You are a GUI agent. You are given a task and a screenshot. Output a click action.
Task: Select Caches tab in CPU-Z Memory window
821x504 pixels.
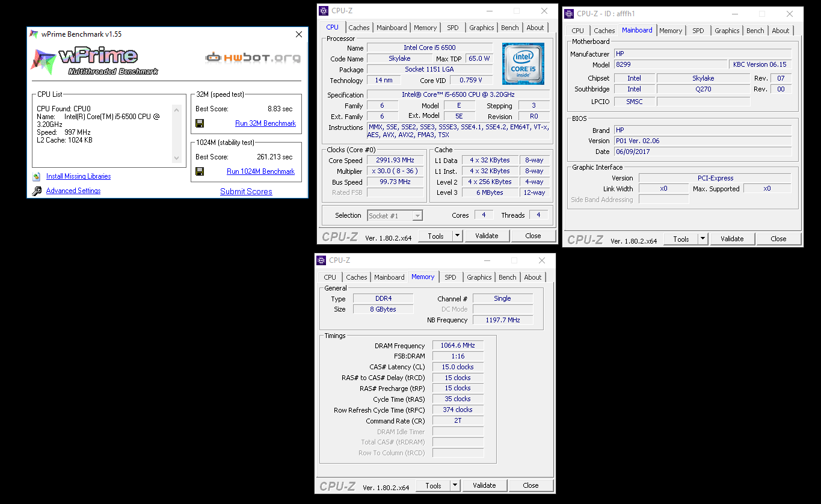click(357, 277)
